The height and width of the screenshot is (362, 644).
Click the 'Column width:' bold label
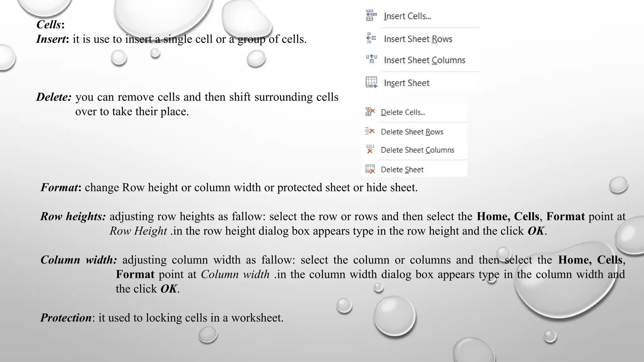pyautogui.click(x=79, y=260)
